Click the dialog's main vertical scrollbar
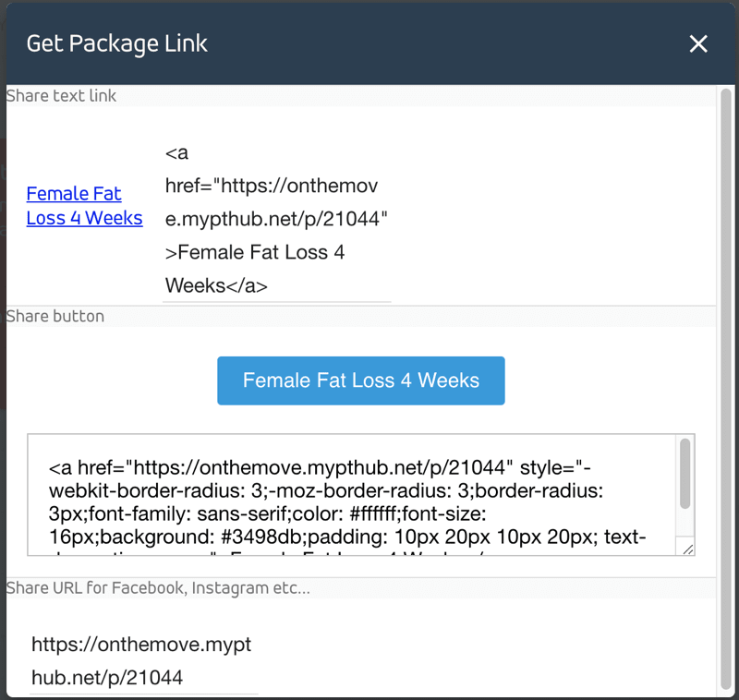 point(726,389)
